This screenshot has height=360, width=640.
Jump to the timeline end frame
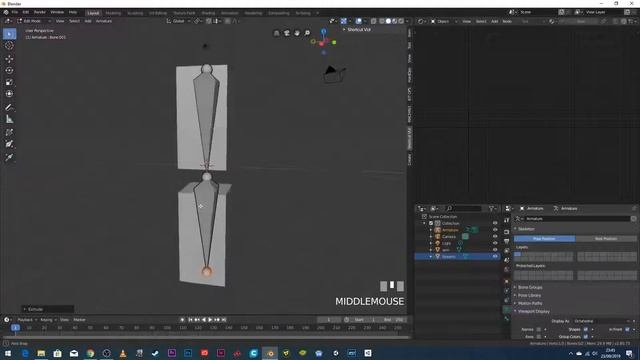pyautogui.click(x=224, y=320)
